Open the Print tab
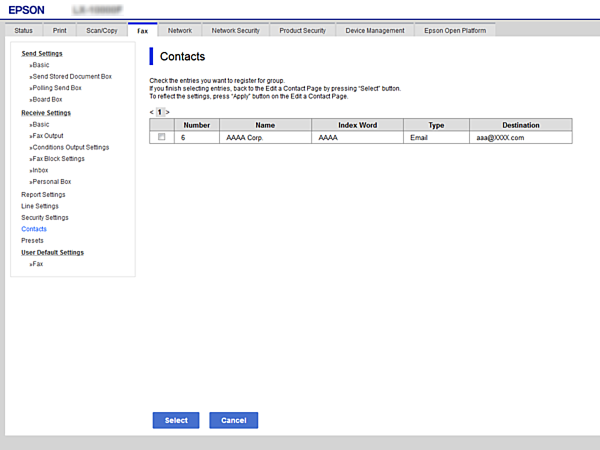600x450 pixels. [59, 31]
